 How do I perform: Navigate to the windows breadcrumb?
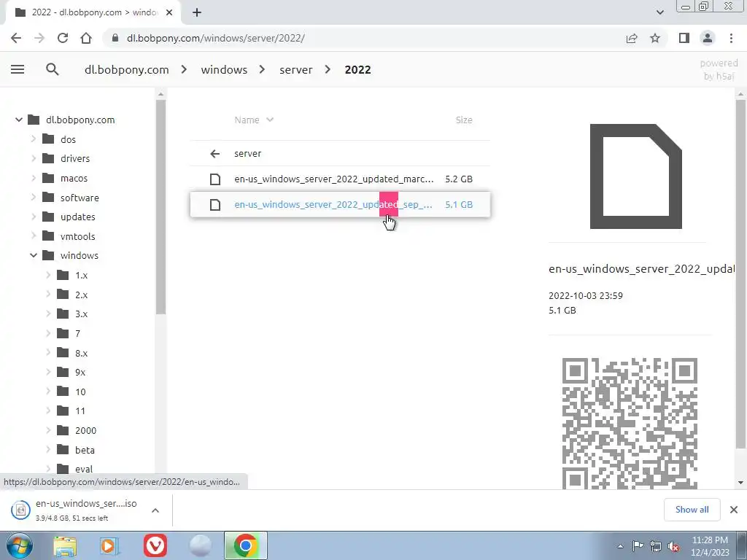(x=224, y=69)
